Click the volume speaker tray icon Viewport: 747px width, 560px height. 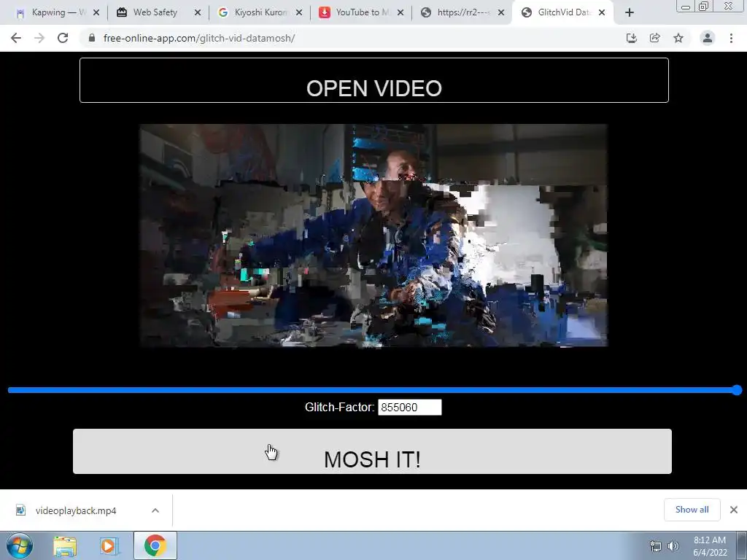[x=673, y=546]
